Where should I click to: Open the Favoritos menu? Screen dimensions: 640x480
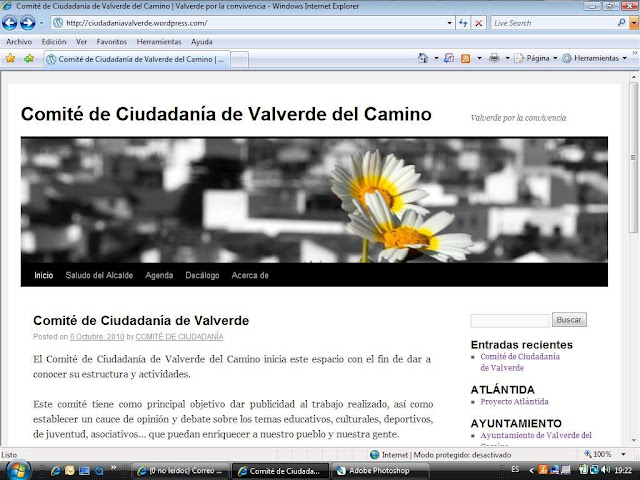click(111, 42)
